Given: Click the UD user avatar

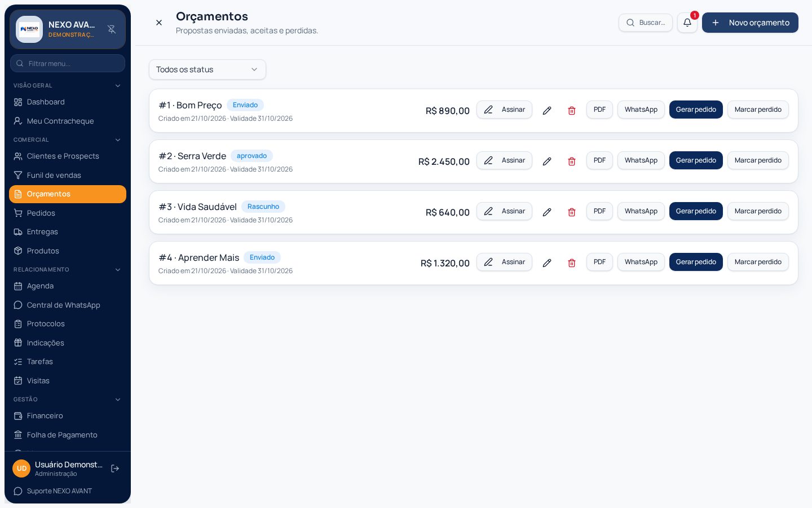Looking at the screenshot, I should [x=21, y=468].
